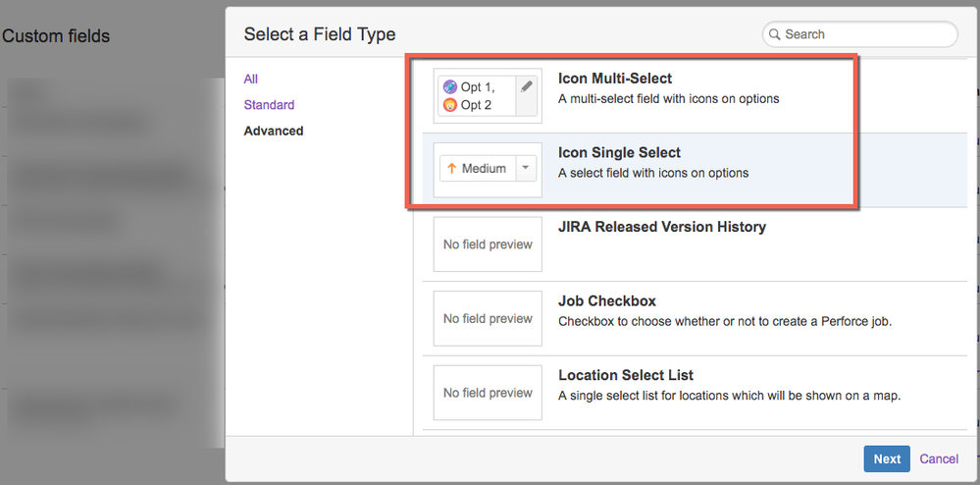Viewport: 980px width, 485px height.
Task: Click the Location Select List preview thumbnail
Action: pos(488,393)
